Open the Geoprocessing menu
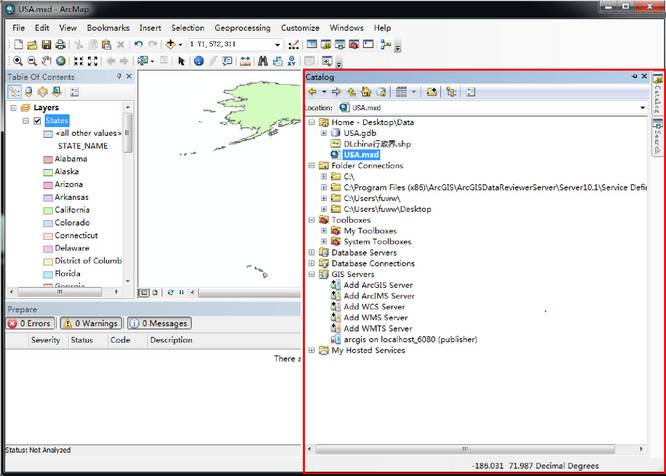The width and height of the screenshot is (666, 476). coord(243,28)
